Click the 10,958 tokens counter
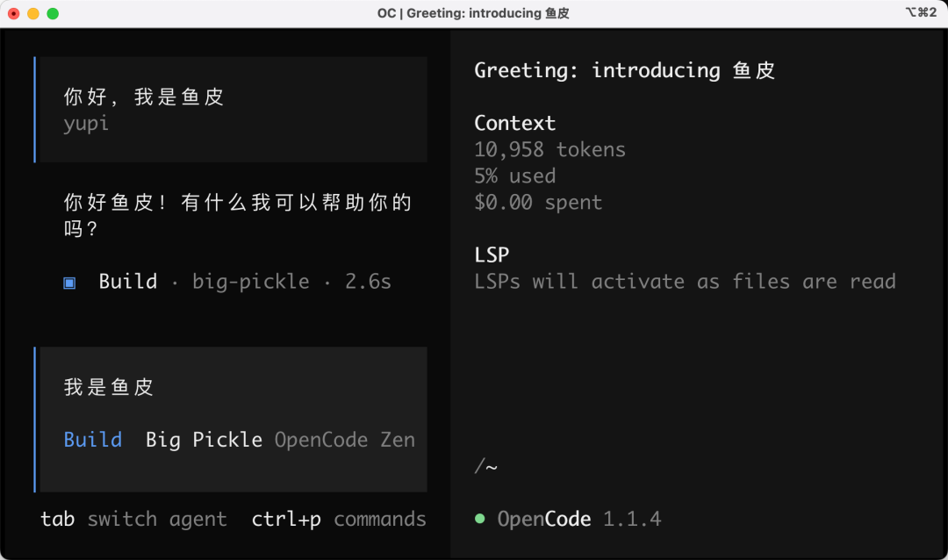Screen dimensions: 948x560 550,149
